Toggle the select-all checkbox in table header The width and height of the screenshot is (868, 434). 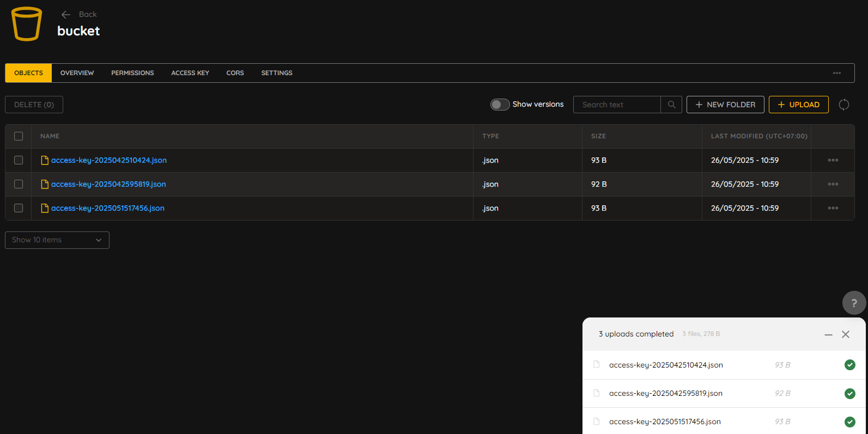(19, 136)
